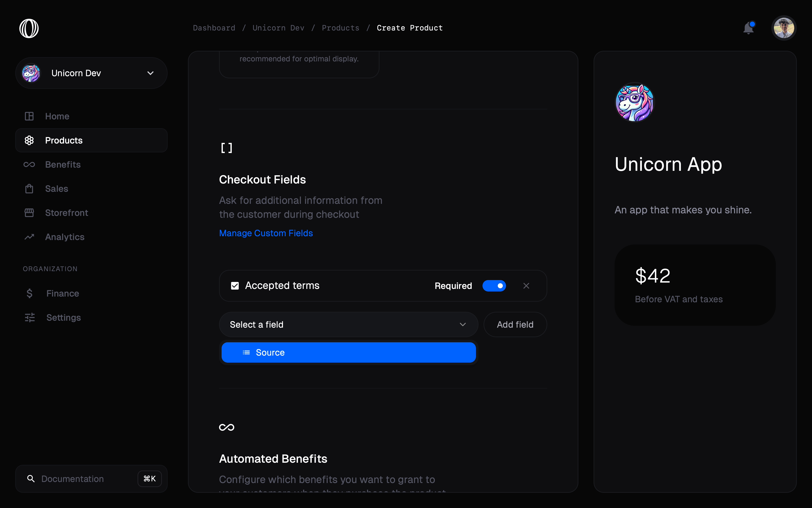Open Finance in the sidebar
Image resolution: width=812 pixels, height=508 pixels.
coord(62,294)
